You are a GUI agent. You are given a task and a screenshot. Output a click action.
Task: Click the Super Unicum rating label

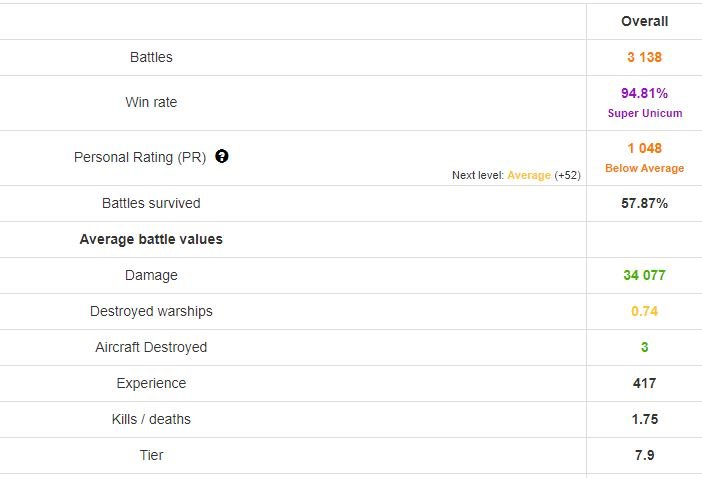pos(644,113)
